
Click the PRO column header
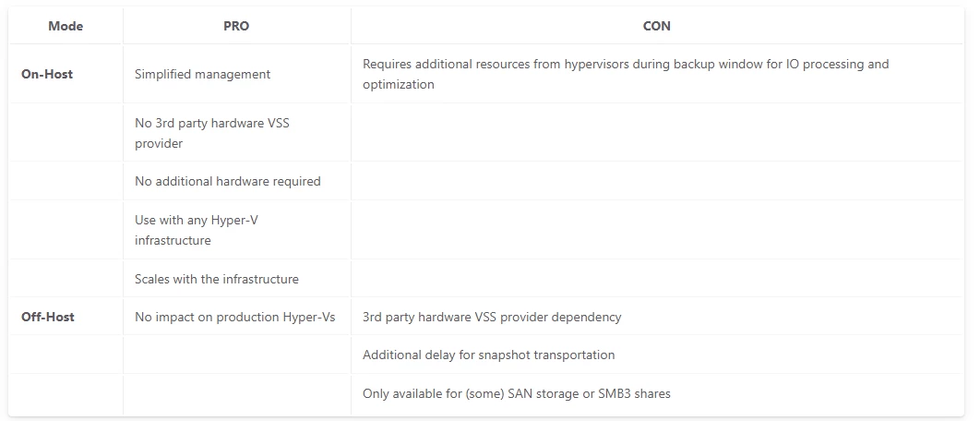[236, 26]
